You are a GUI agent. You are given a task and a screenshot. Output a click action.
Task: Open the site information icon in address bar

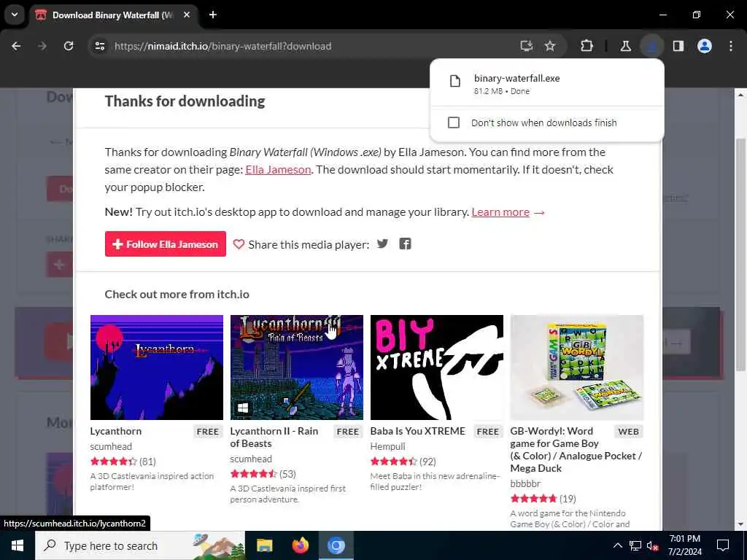pos(99,46)
